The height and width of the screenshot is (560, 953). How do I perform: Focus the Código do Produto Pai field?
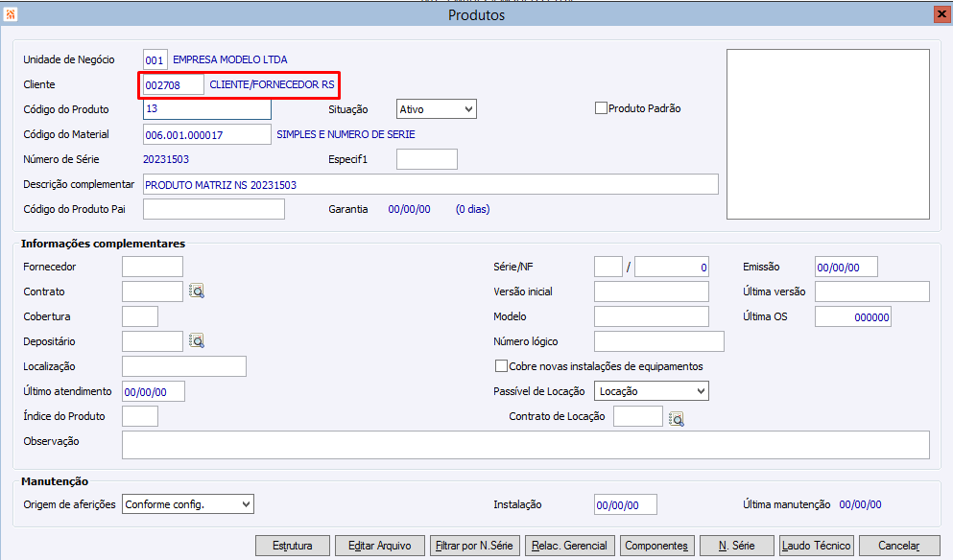(x=213, y=209)
